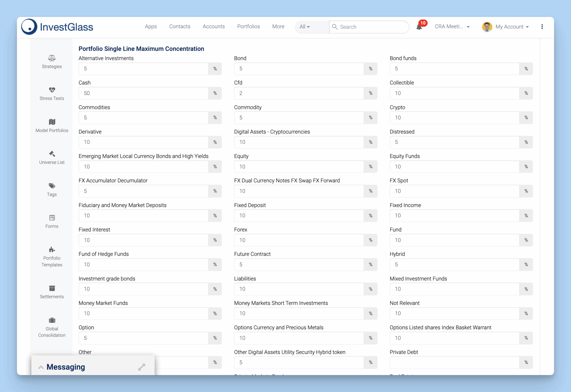Open Portfolio Templates puzzle icon
Viewport: 571px width, 392px height.
[x=52, y=250]
